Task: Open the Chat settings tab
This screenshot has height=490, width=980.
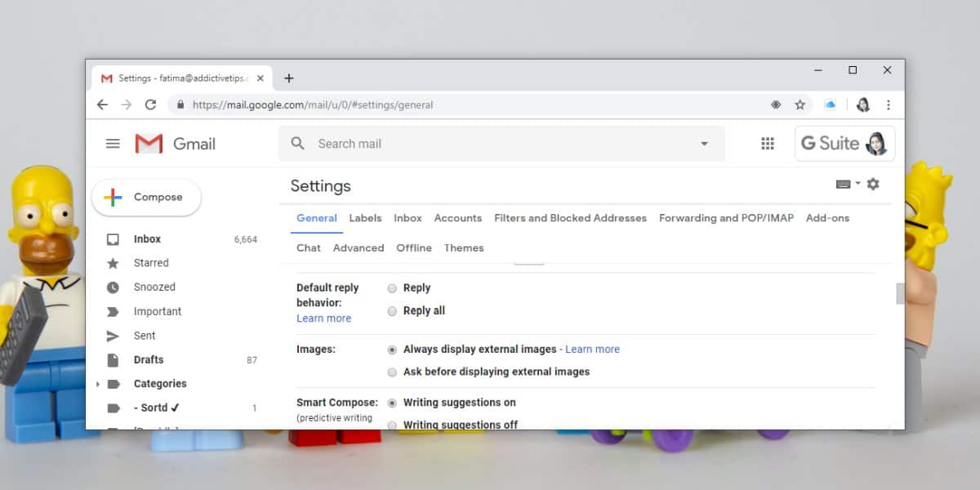Action: [309, 248]
